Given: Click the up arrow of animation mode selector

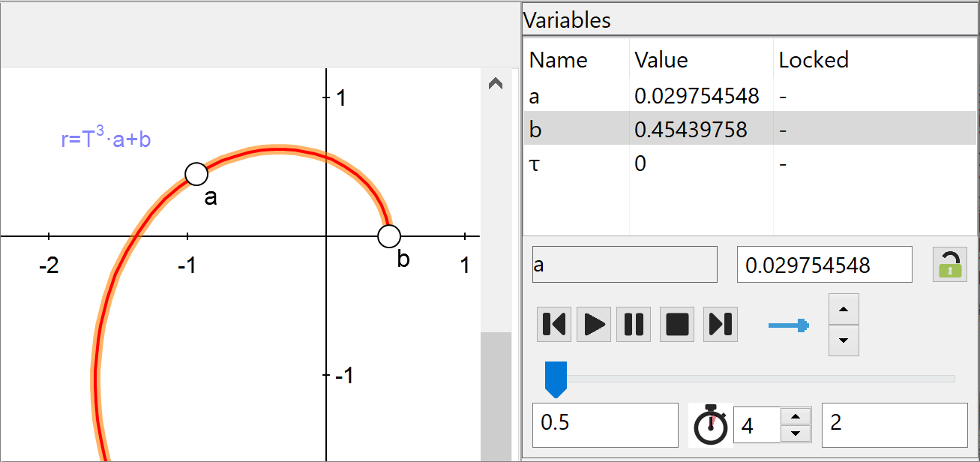Looking at the screenshot, I should click(x=844, y=309).
